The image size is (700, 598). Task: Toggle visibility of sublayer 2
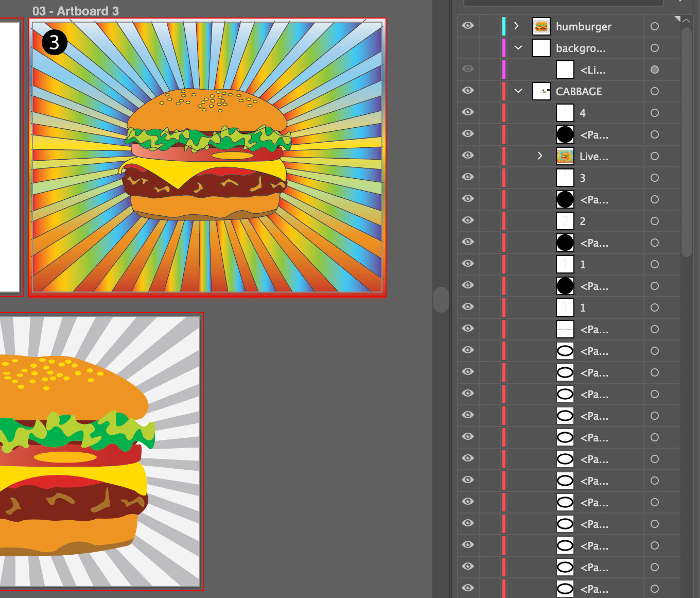pyautogui.click(x=468, y=220)
